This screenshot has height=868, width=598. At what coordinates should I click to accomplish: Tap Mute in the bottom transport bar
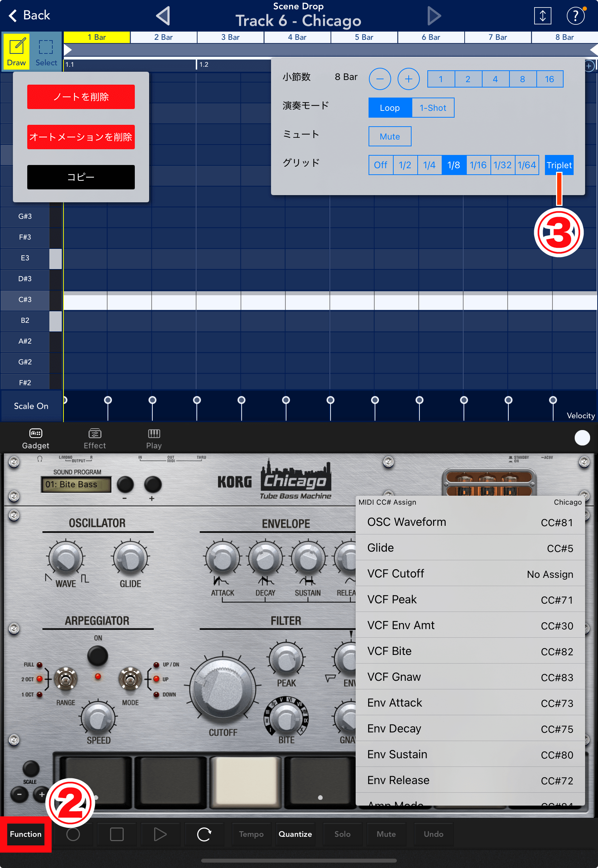pyautogui.click(x=386, y=834)
